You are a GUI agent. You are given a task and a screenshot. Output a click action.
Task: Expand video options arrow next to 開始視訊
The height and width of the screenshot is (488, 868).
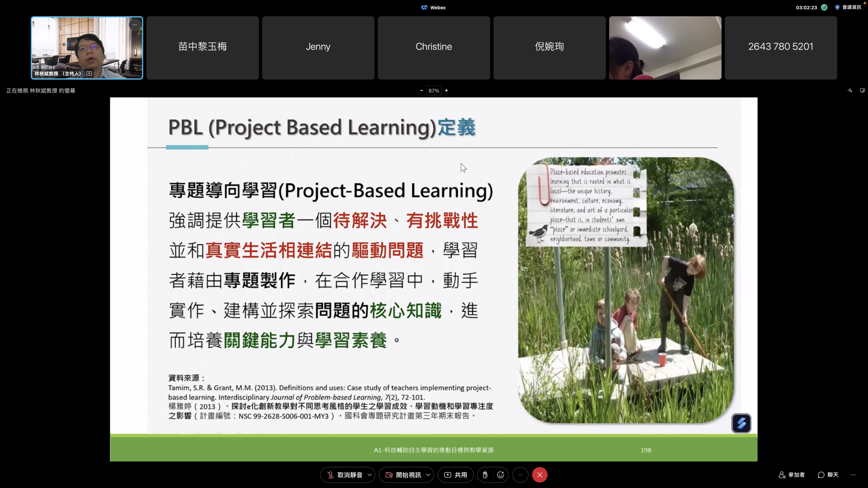coord(428,475)
